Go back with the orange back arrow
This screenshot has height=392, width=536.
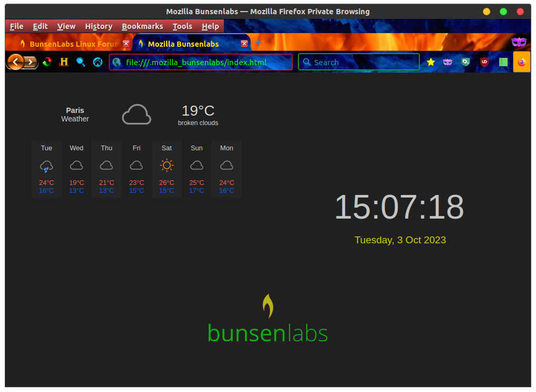click(15, 62)
